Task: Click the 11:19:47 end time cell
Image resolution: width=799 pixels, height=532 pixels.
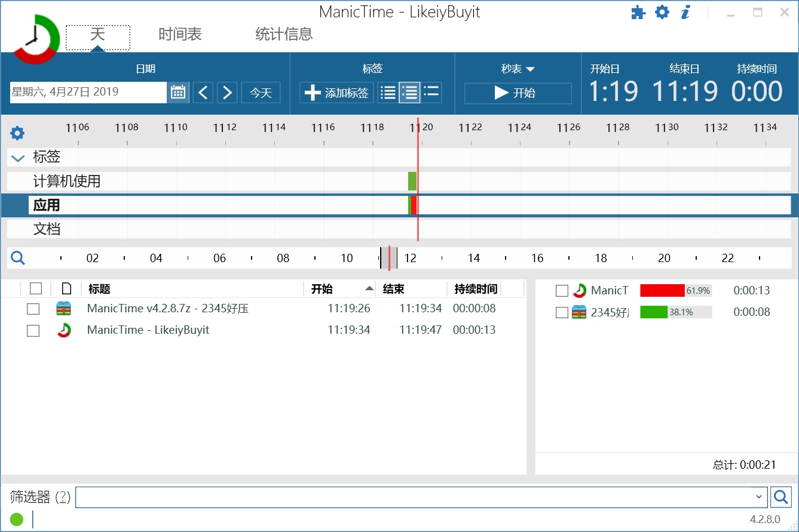Action: [x=421, y=330]
